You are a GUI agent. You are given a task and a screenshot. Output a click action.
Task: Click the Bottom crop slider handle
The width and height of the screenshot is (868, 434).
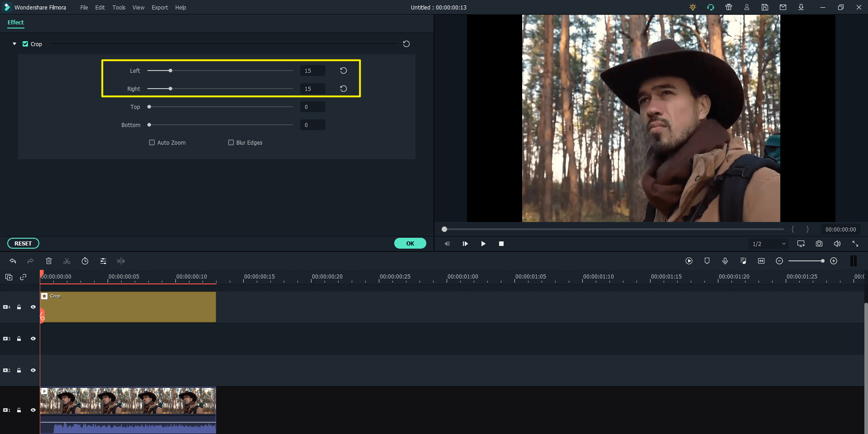coord(149,125)
